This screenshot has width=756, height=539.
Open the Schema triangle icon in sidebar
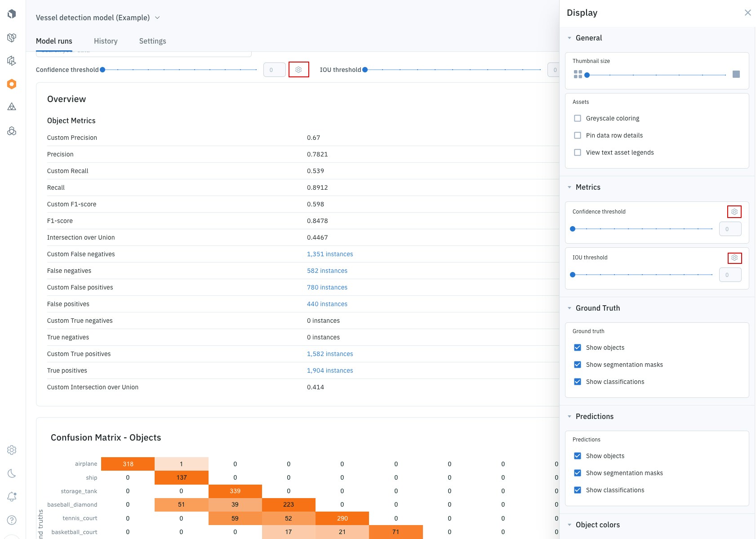click(12, 107)
